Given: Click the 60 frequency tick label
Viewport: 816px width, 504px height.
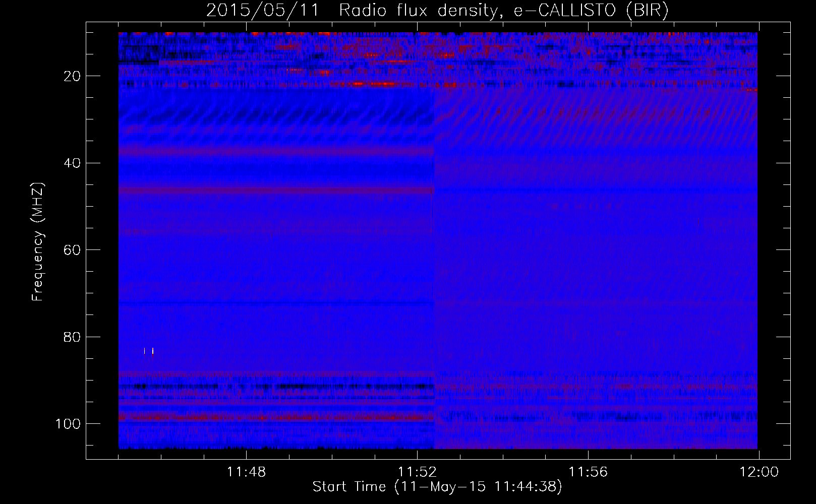Looking at the screenshot, I should (73, 250).
